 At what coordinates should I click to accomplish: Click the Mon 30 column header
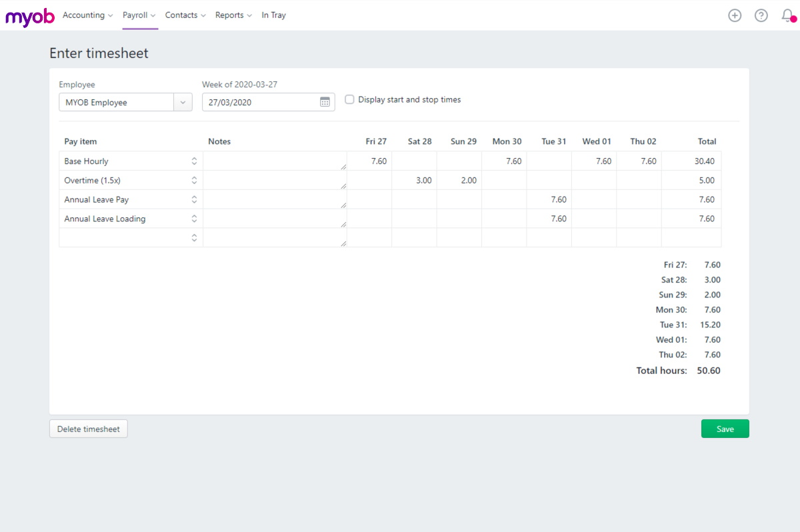tap(507, 141)
